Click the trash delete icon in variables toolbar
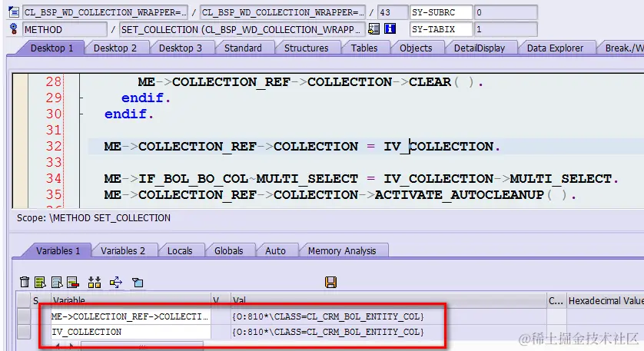 [x=25, y=282]
